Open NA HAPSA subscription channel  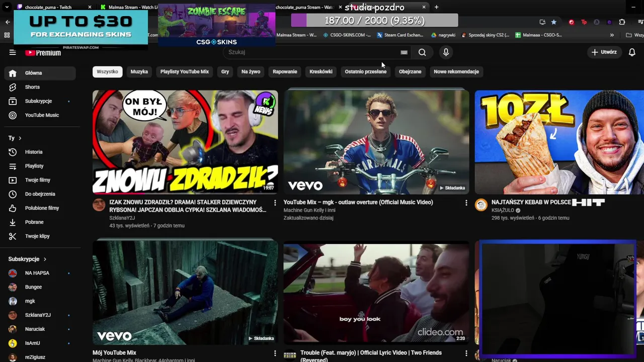[x=40, y=273]
